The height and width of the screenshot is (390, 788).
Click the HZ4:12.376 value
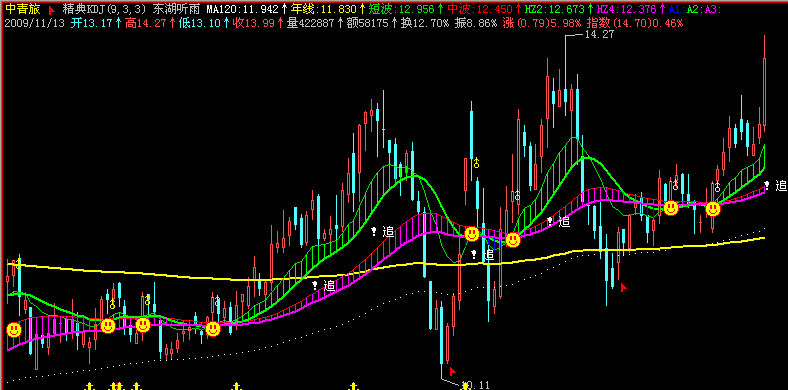(626, 9)
